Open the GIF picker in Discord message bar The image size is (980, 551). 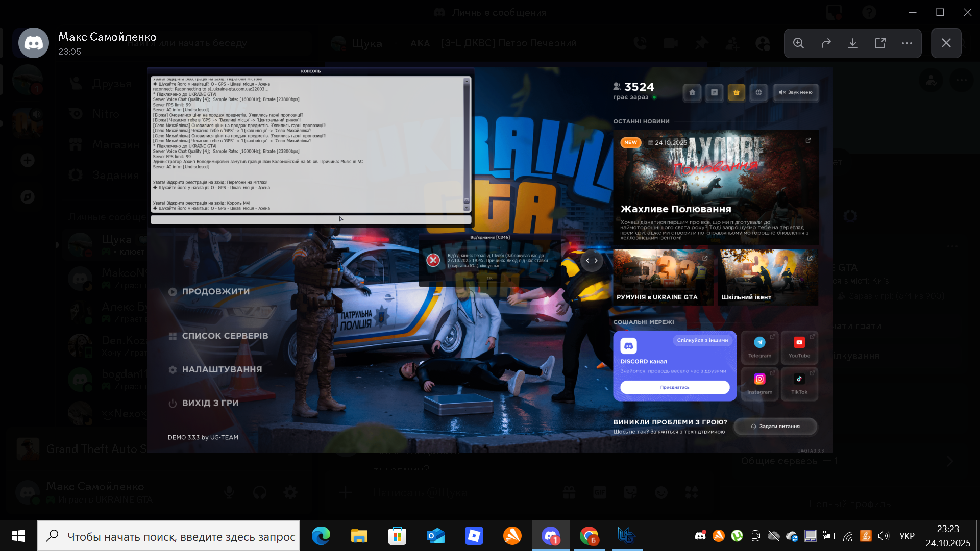pyautogui.click(x=600, y=492)
